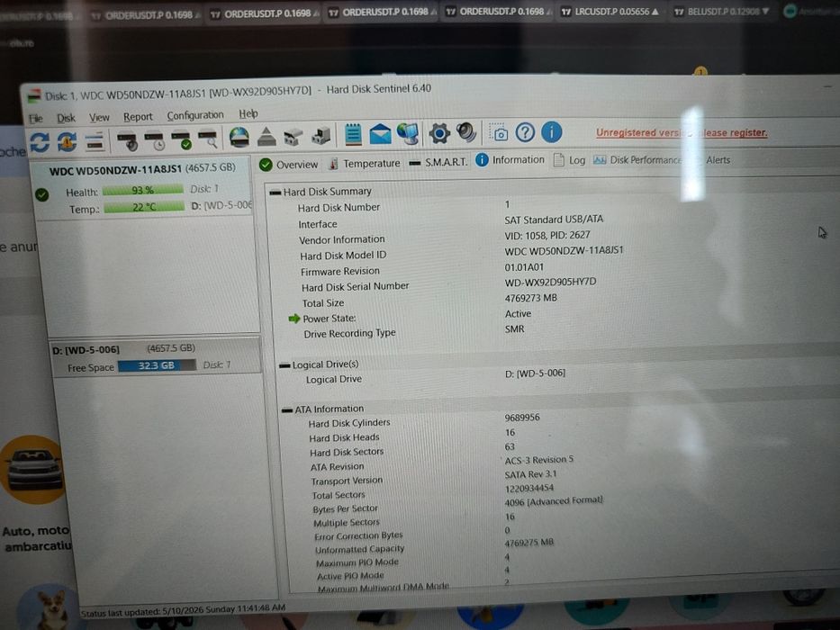Click the globe and monitor network icon
The image size is (840, 630).
pos(408,133)
